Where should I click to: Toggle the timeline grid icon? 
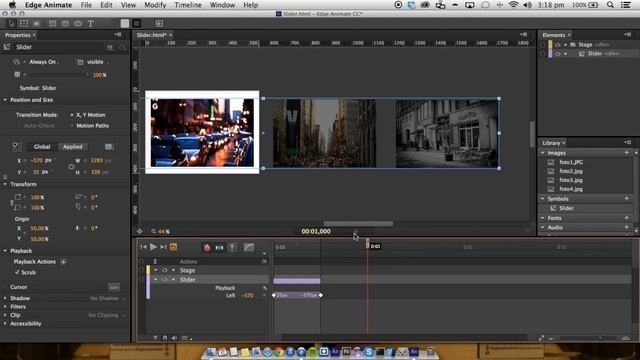click(185, 338)
